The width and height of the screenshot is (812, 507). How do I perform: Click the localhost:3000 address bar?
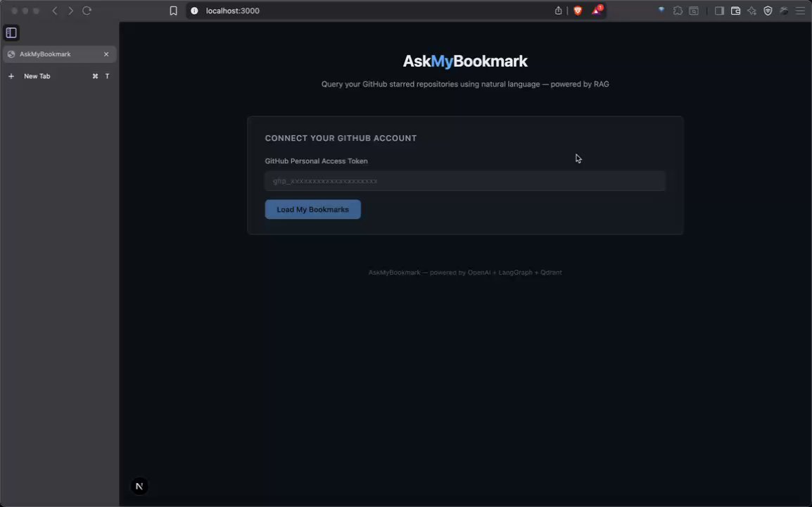232,11
